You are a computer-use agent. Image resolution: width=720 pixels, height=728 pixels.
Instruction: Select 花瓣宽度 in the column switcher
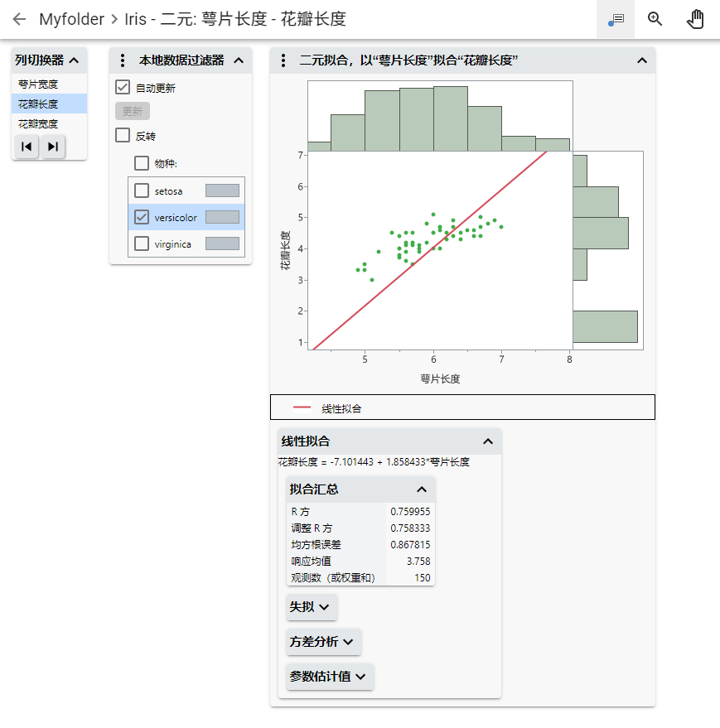pyautogui.click(x=49, y=124)
